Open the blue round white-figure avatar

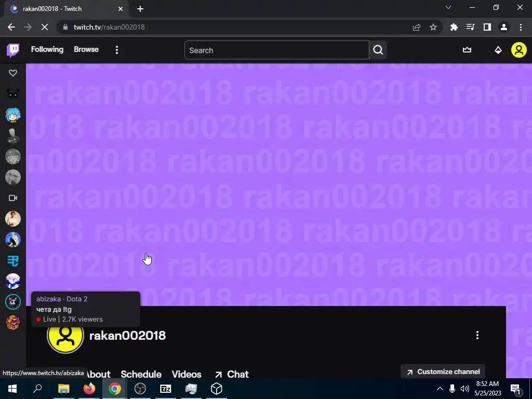tap(13, 240)
